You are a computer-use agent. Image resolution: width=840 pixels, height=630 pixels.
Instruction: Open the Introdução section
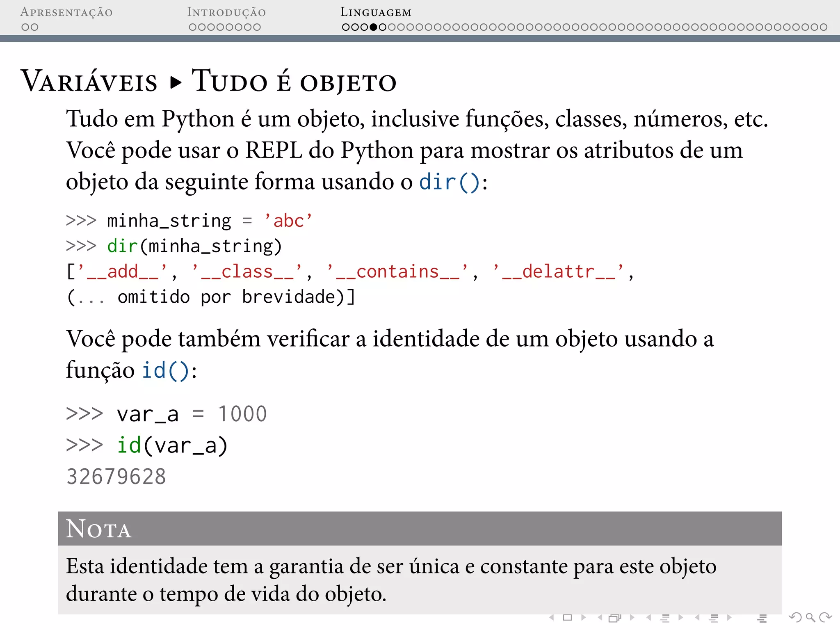click(x=226, y=12)
